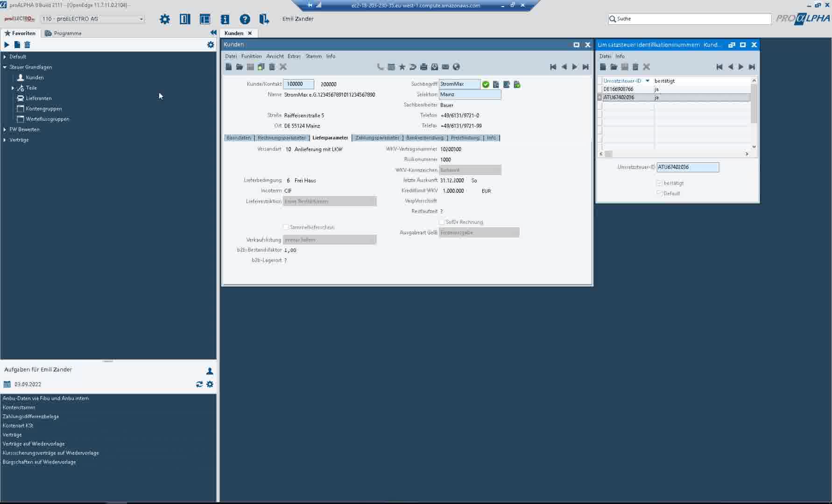Click the delete trash icon in Kunden toolbar
Image resolution: width=832 pixels, height=504 pixels.
click(x=272, y=67)
